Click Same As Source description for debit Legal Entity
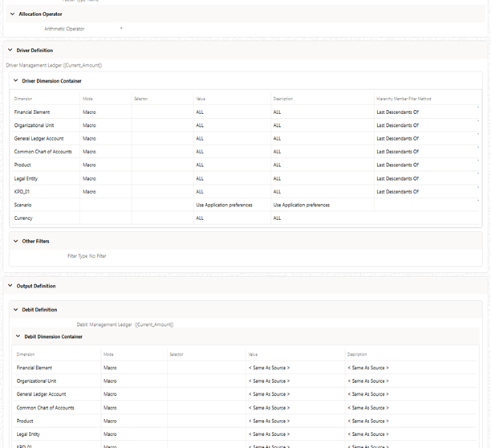 (x=368, y=434)
